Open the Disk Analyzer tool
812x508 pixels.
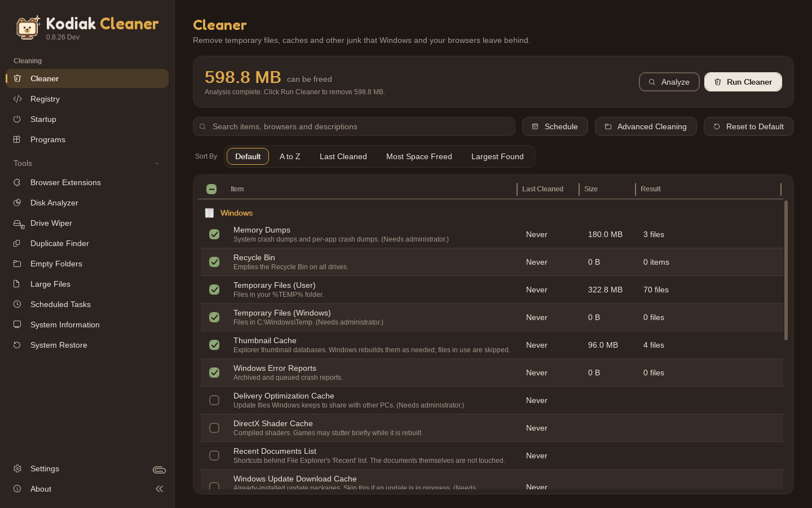(87, 203)
